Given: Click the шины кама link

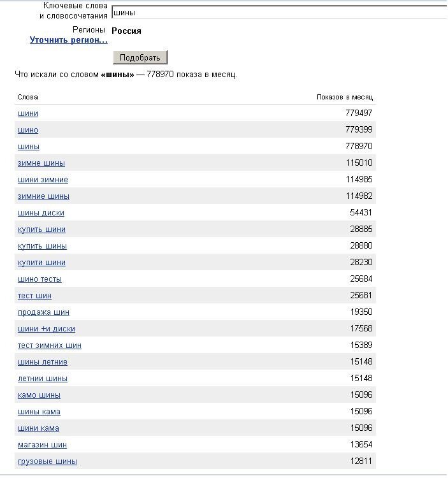Looking at the screenshot, I should [39, 412].
